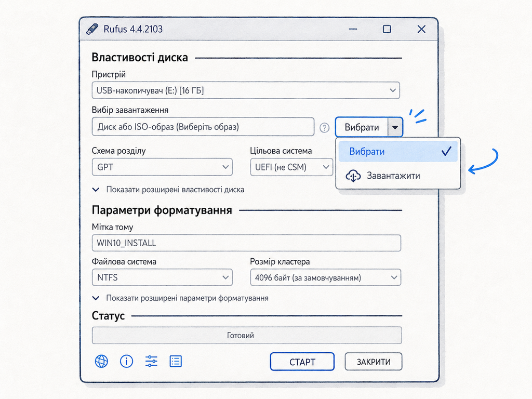Click the Готовий status progress bar
The image size is (532, 399).
click(247, 335)
